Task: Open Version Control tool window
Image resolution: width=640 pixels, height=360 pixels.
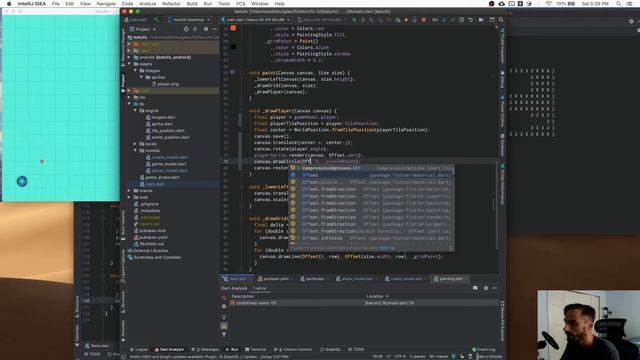Action: click(x=293, y=350)
